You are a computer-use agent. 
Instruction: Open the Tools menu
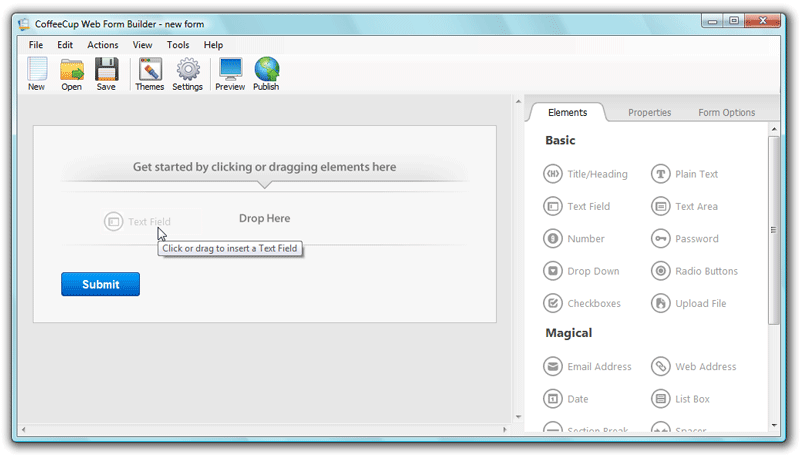178,45
